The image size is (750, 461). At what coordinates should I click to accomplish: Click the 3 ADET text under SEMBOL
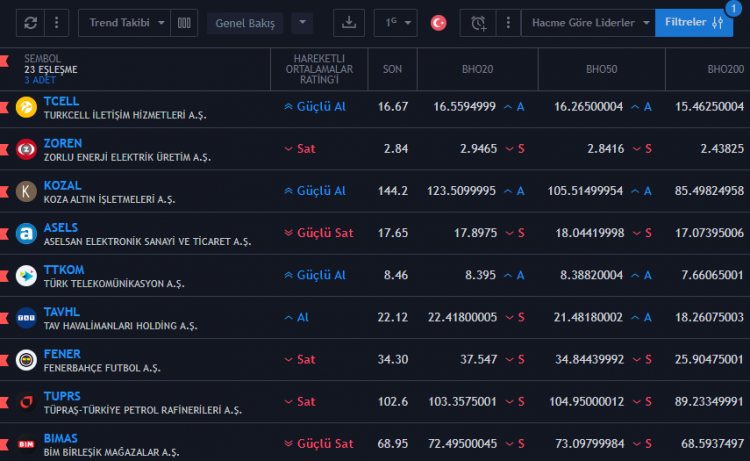click(x=40, y=80)
